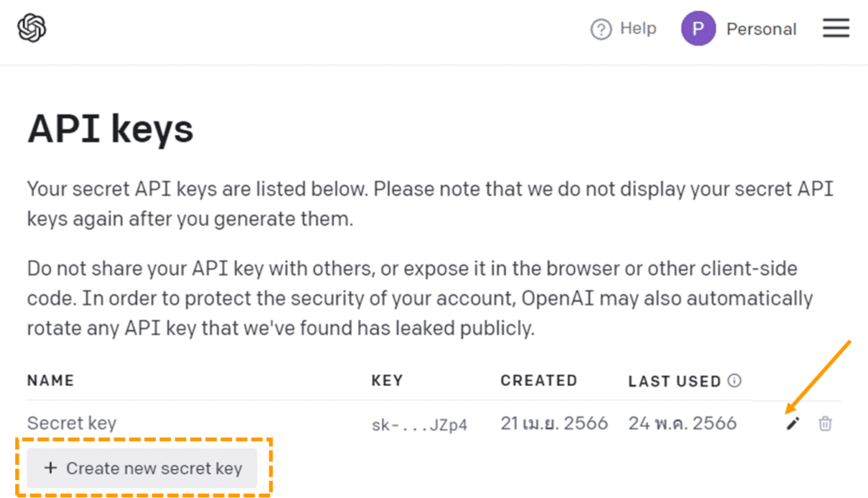The width and height of the screenshot is (868, 498).
Task: Select the Secret key name cell
Action: [x=72, y=422]
